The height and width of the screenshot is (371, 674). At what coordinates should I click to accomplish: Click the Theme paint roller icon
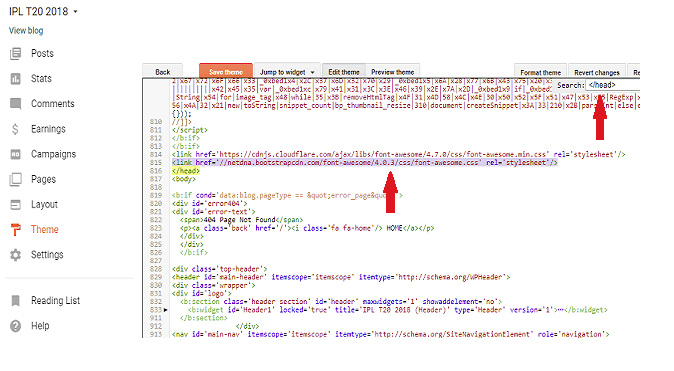(15, 230)
